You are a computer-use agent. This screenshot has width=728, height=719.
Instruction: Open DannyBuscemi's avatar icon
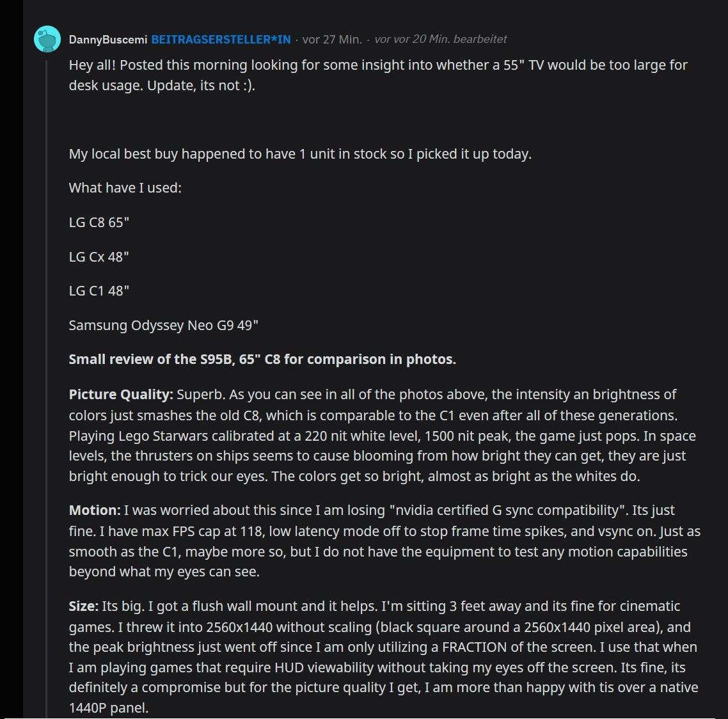click(x=47, y=39)
